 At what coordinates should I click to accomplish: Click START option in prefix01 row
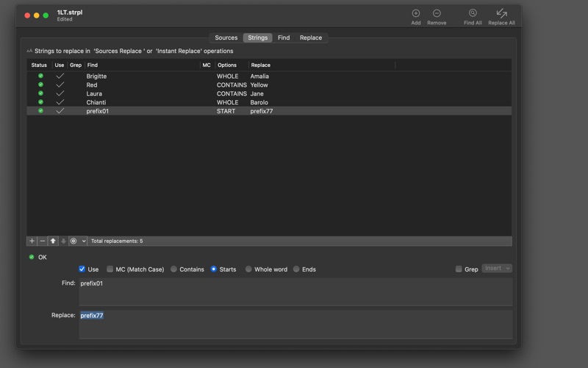tap(226, 111)
